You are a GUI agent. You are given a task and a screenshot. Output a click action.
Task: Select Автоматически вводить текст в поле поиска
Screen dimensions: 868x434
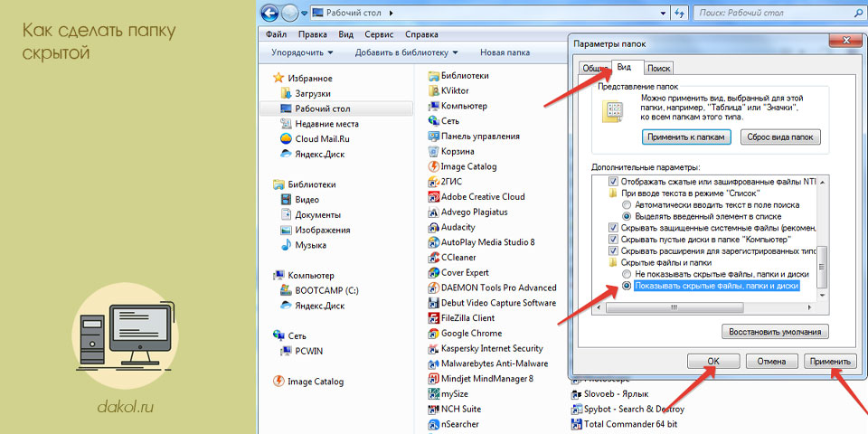(x=626, y=204)
